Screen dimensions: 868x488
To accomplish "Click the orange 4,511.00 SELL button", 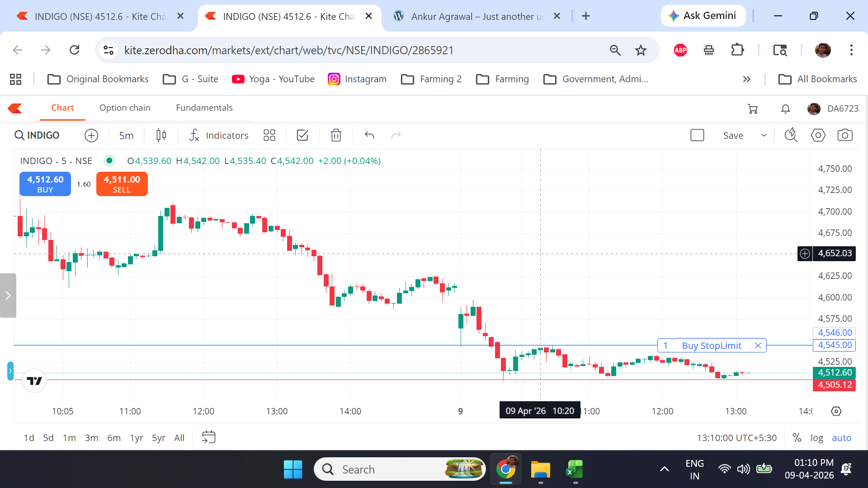I will [x=122, y=184].
